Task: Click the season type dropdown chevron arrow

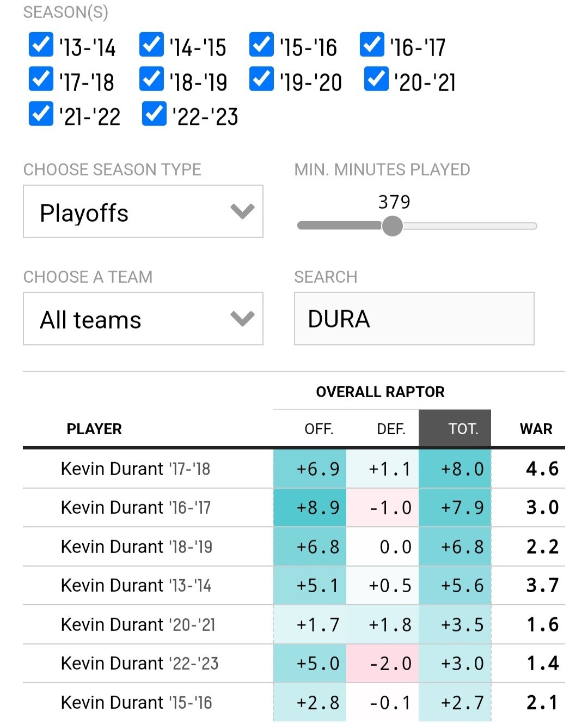Action: tap(242, 211)
